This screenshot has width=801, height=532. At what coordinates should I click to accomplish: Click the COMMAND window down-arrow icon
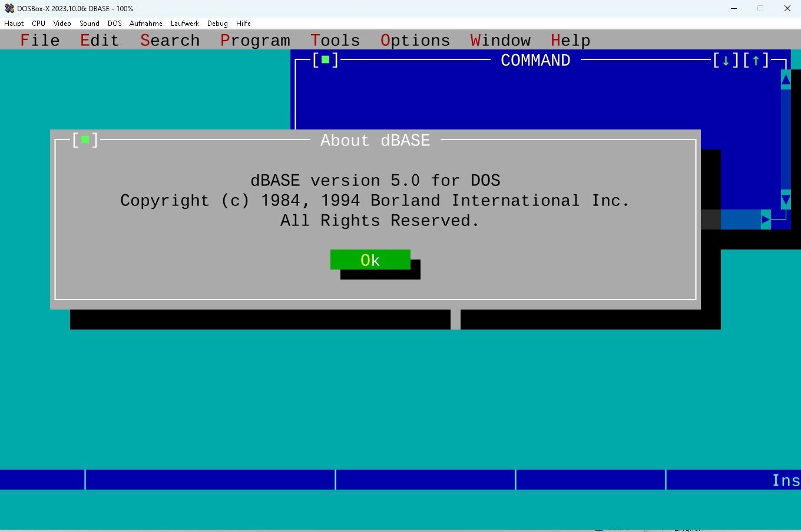(726, 60)
